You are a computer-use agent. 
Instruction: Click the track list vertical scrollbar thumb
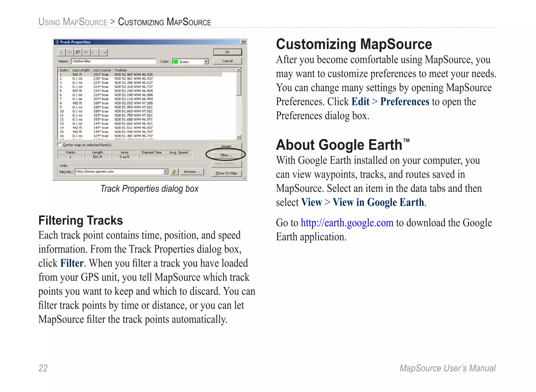(x=239, y=84)
